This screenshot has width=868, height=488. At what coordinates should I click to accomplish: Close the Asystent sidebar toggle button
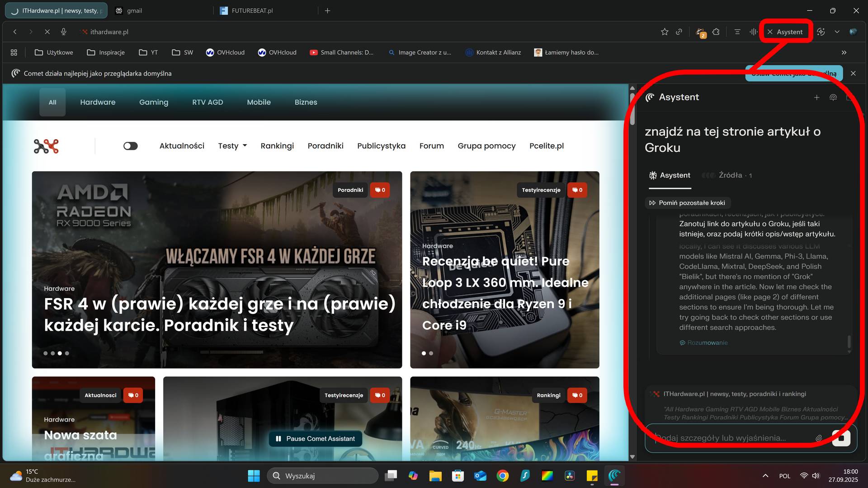point(785,32)
